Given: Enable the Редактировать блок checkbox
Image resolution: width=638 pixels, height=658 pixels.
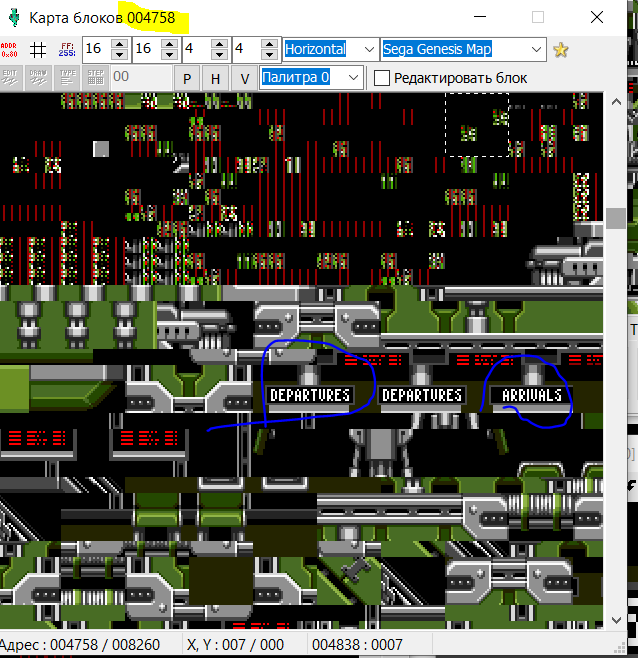Looking at the screenshot, I should click(382, 78).
